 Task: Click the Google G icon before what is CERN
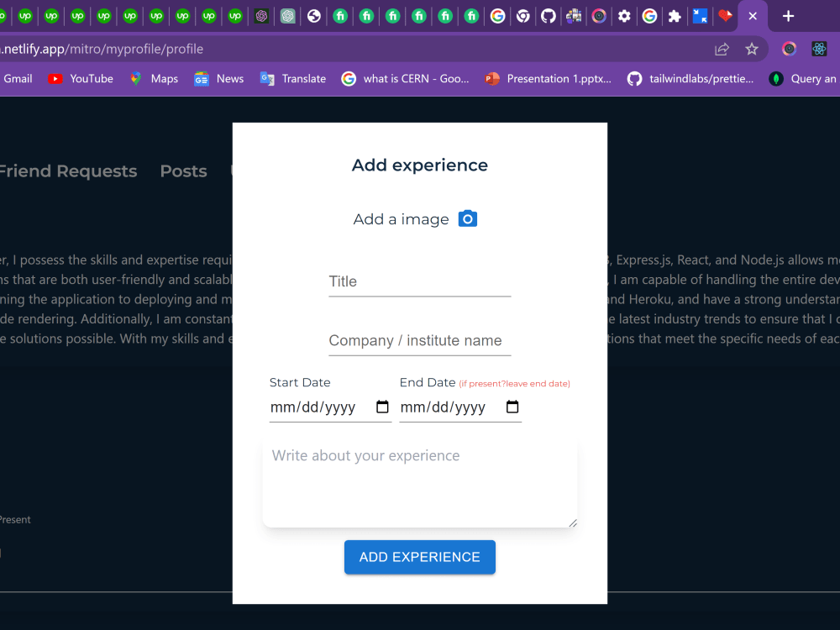click(349, 79)
